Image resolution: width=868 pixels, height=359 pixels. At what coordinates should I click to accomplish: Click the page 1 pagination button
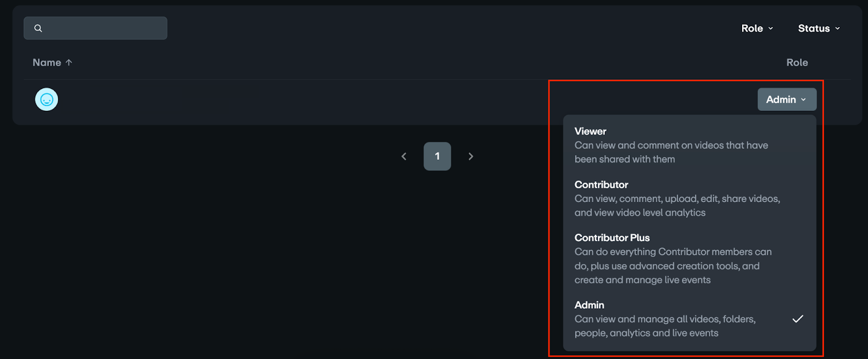[x=437, y=156]
